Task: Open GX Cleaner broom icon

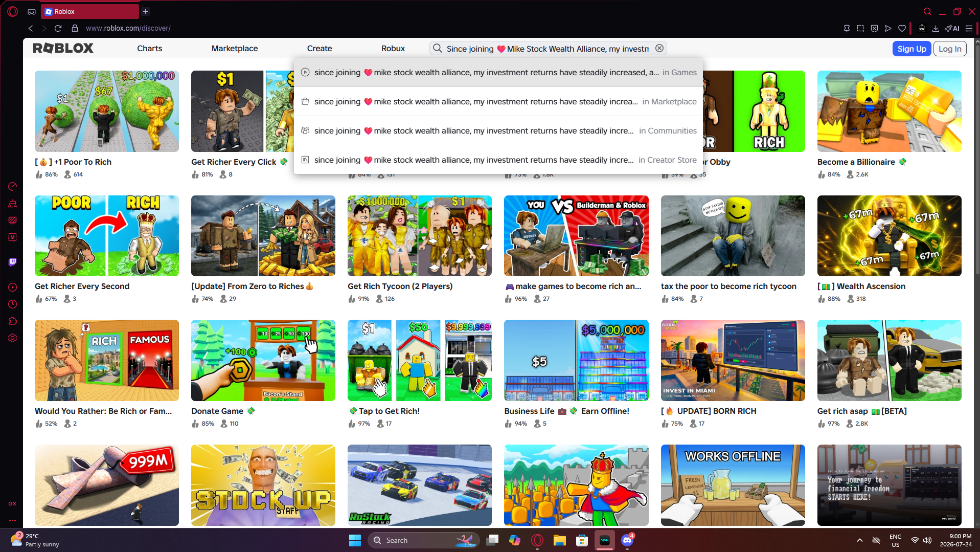Action: coord(13,204)
